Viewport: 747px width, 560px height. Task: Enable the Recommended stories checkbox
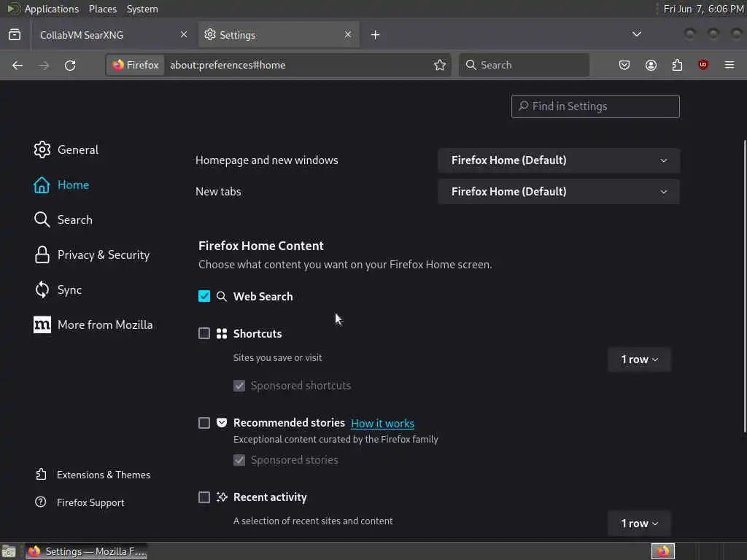pyautogui.click(x=204, y=423)
